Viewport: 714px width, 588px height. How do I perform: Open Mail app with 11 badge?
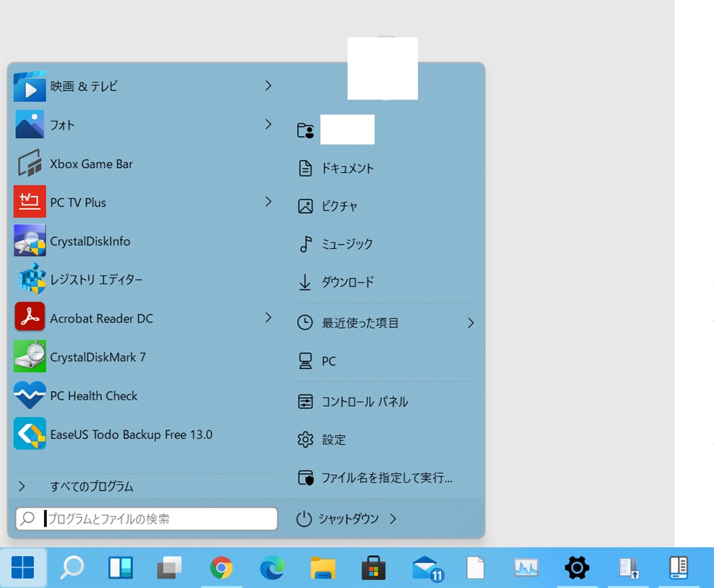[427, 569]
